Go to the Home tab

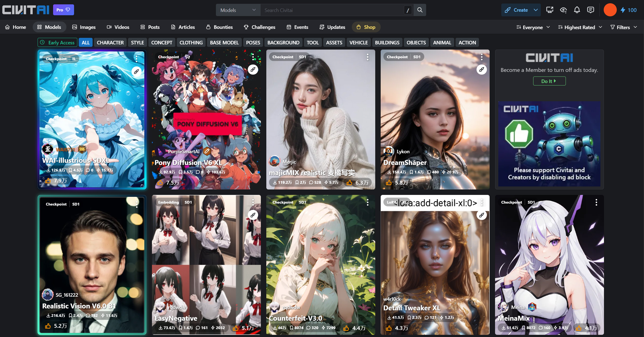(x=16, y=27)
